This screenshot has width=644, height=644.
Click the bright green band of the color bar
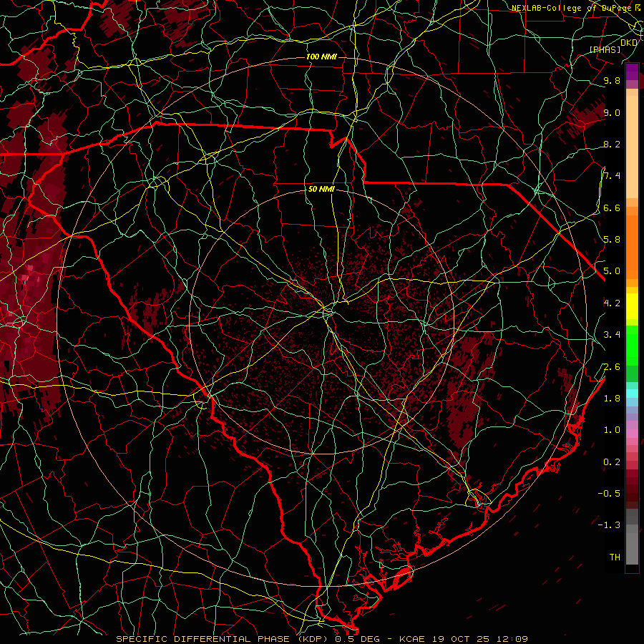632,345
